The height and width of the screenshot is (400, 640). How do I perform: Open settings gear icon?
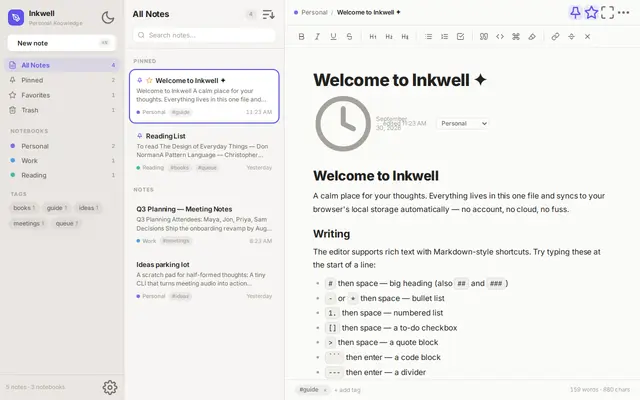tap(110, 387)
